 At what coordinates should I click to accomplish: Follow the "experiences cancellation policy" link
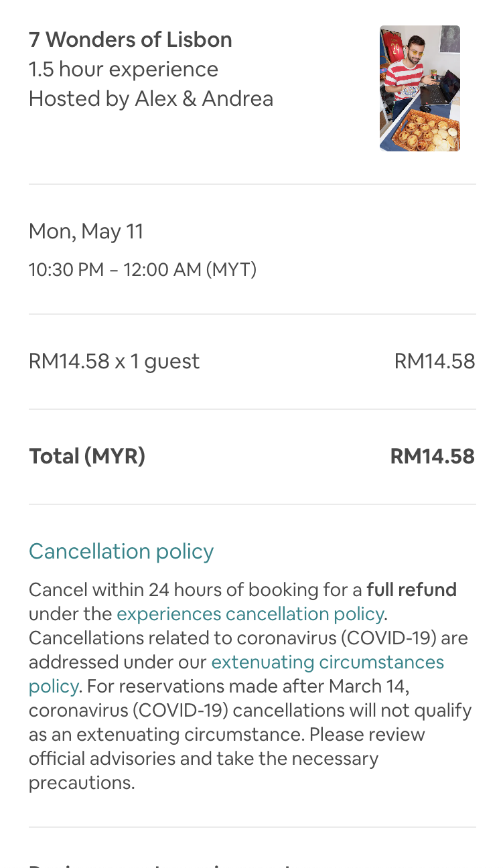pyautogui.click(x=250, y=614)
